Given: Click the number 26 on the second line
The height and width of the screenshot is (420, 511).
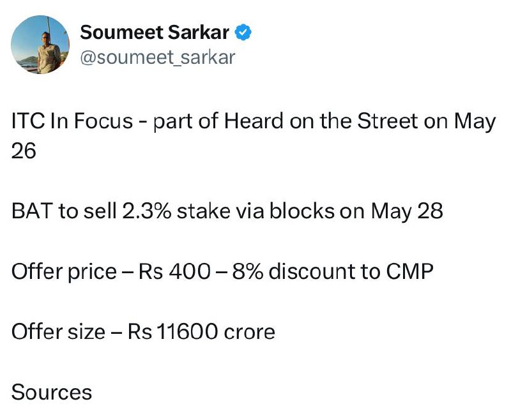Looking at the screenshot, I should pyautogui.click(x=24, y=151).
